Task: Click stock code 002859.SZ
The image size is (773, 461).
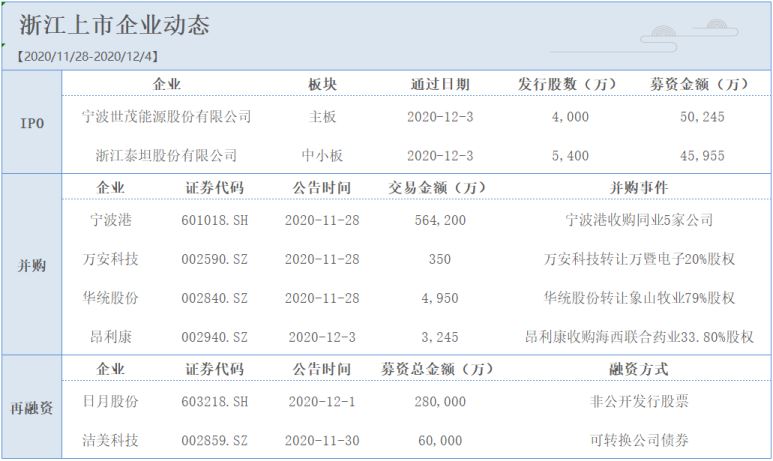Action: click(x=214, y=440)
